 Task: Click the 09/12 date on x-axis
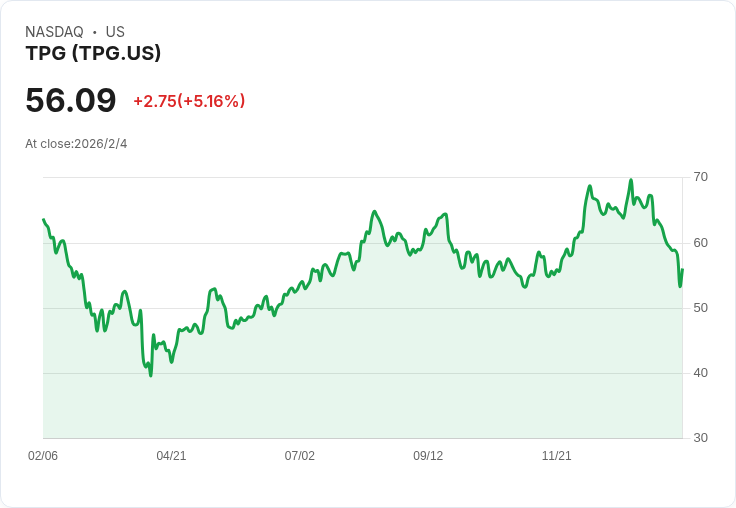coord(428,456)
